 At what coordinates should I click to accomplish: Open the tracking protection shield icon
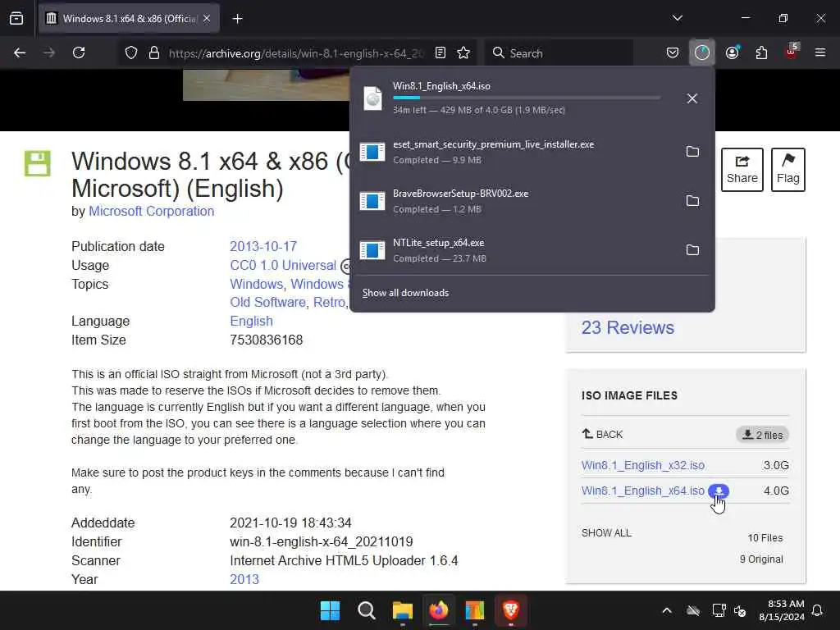[x=131, y=52]
